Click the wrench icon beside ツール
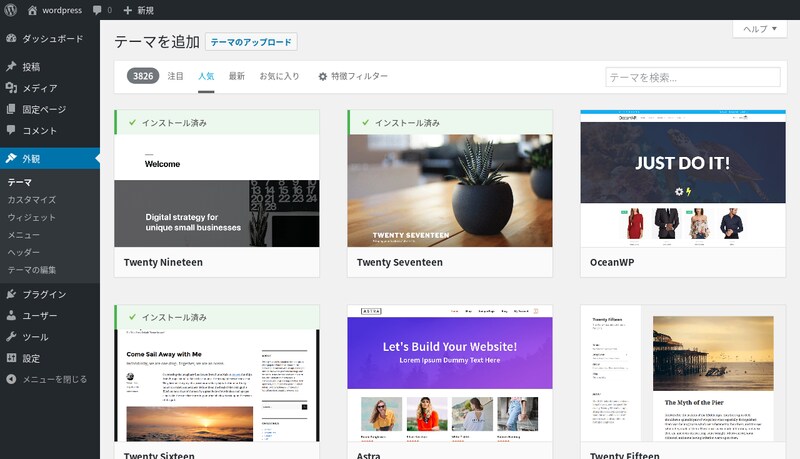This screenshot has height=459, width=800. [x=11, y=337]
